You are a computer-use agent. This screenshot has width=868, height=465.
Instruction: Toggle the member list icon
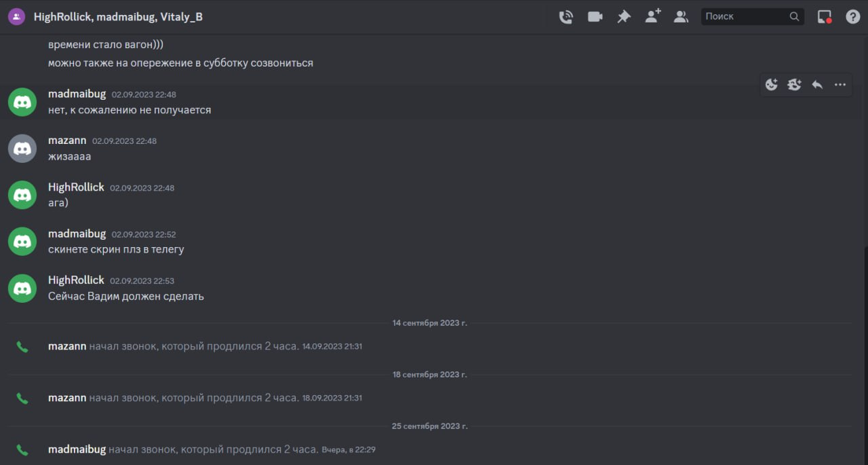[x=681, y=17]
